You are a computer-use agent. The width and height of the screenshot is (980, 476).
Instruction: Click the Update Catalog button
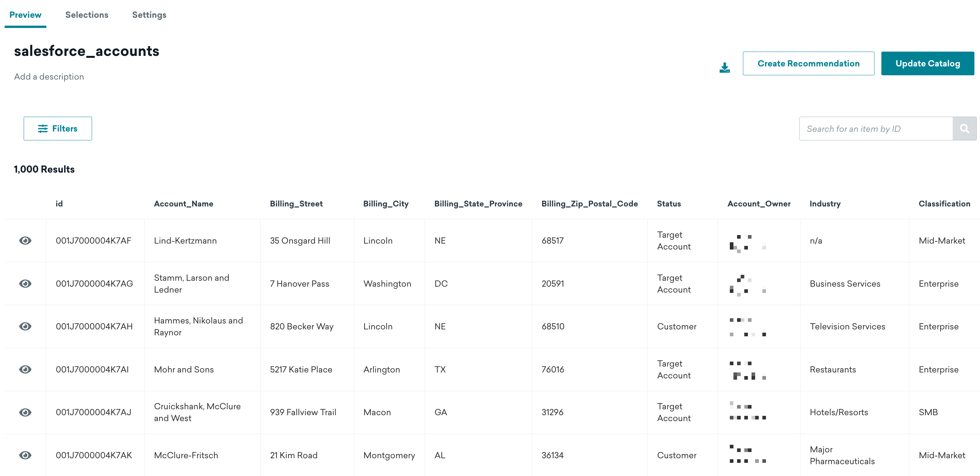coord(927,63)
